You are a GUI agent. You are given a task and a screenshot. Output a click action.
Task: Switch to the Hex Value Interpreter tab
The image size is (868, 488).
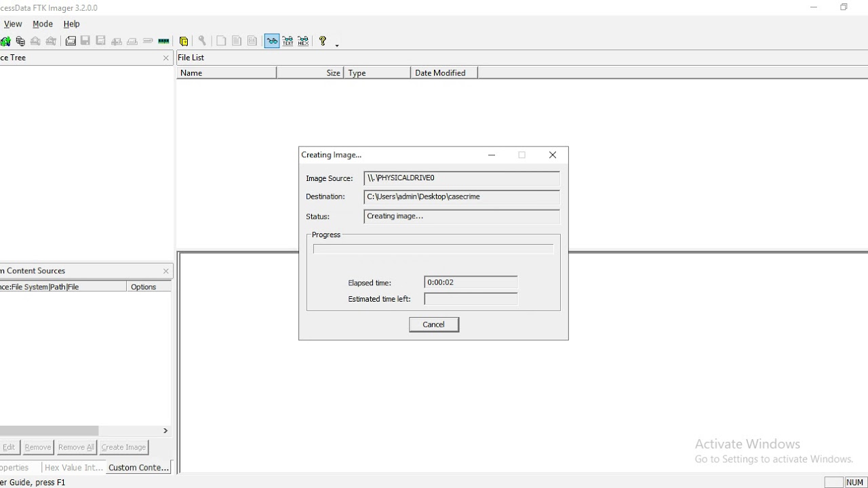[x=73, y=468]
